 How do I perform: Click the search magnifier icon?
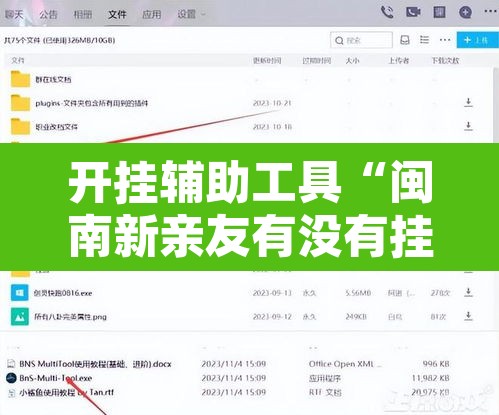(339, 41)
